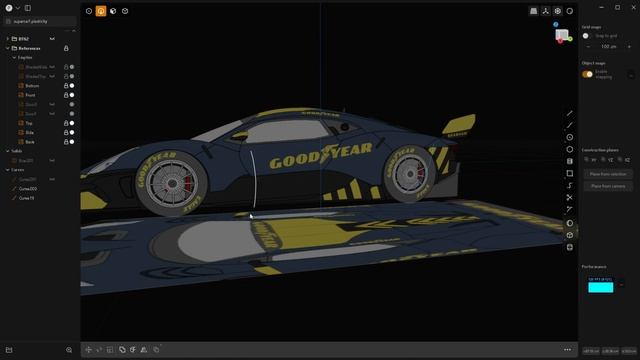Click the three-axis orientation icon
The height and width of the screenshot is (360, 640).
coord(546,11)
